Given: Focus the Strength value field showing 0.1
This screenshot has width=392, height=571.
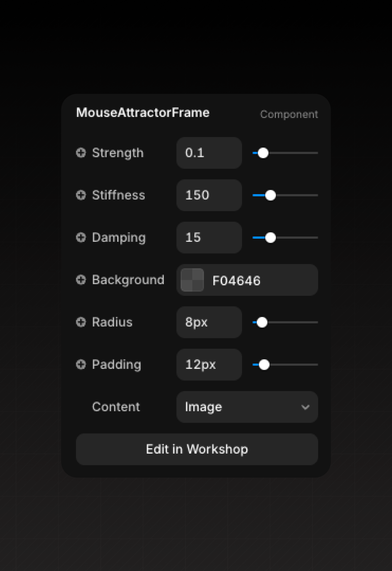Looking at the screenshot, I should coord(209,153).
